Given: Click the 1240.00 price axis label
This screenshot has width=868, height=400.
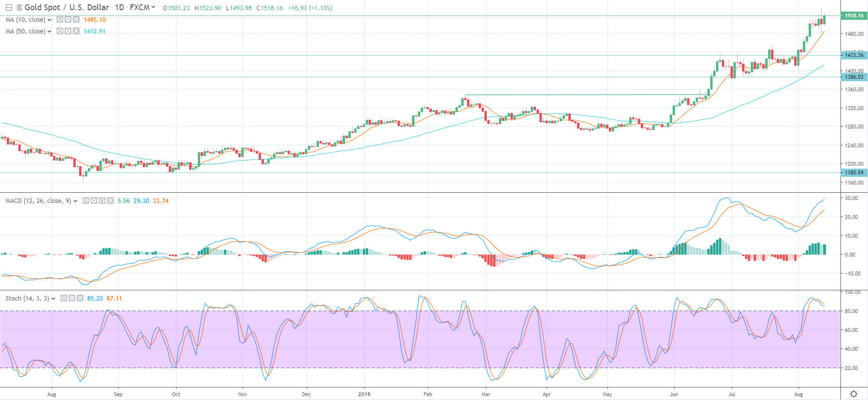Looking at the screenshot, I should point(854,145).
